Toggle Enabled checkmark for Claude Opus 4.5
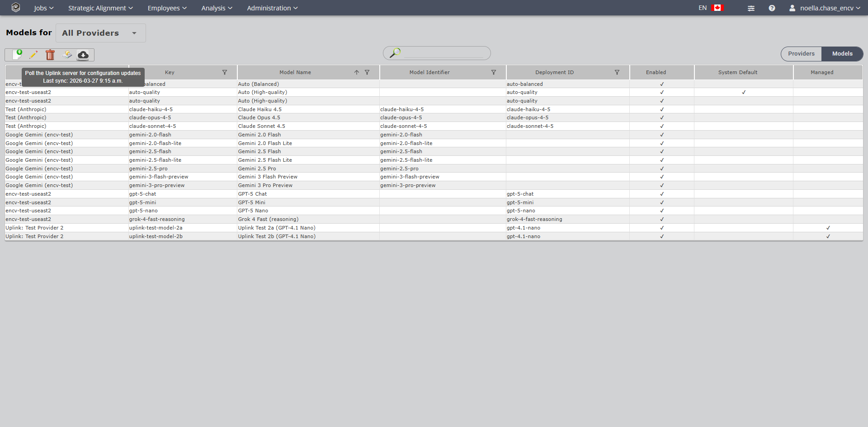 [661, 117]
